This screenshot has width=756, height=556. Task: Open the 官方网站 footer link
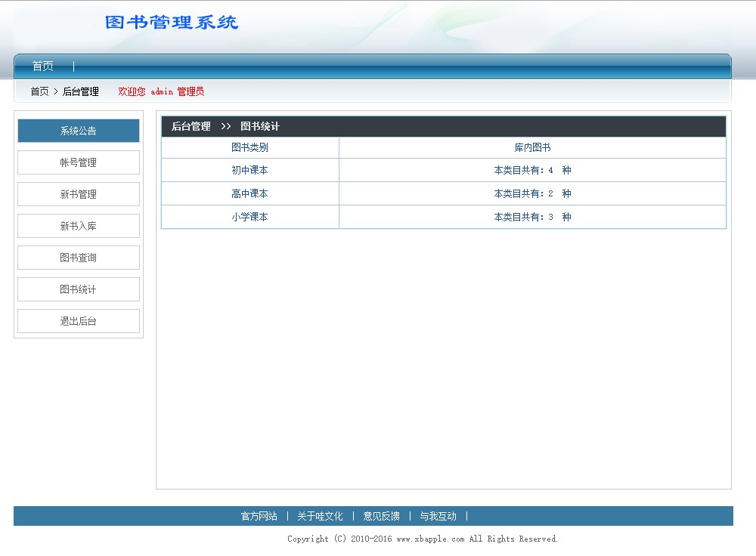[x=259, y=516]
